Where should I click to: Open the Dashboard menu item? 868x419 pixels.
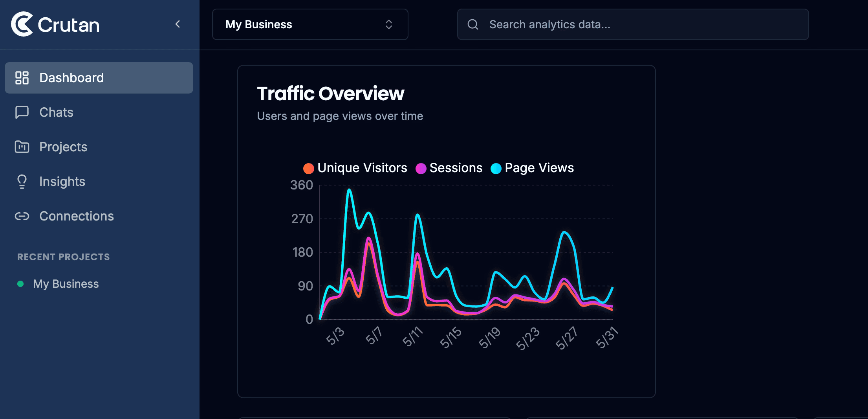click(x=99, y=78)
